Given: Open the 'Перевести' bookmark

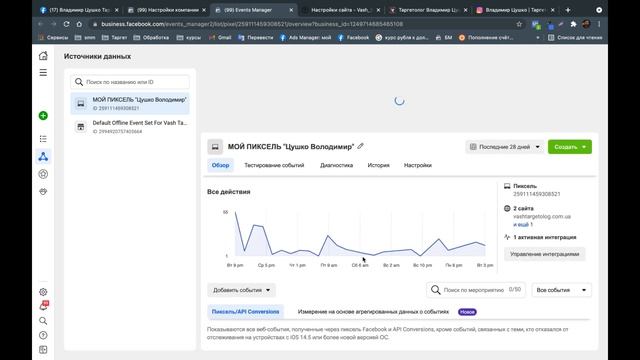Looking at the screenshot, I should 256,38.
